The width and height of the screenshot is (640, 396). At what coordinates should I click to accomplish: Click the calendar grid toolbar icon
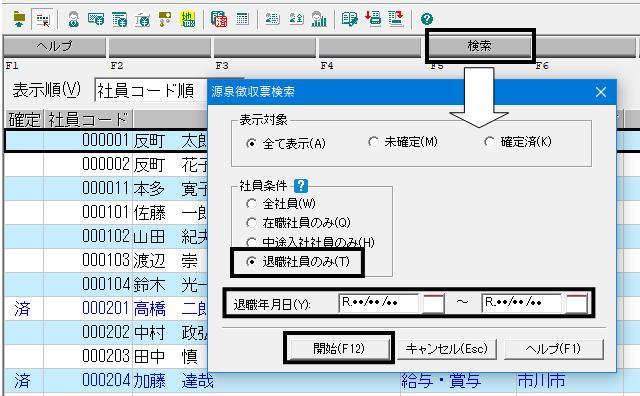(242, 19)
